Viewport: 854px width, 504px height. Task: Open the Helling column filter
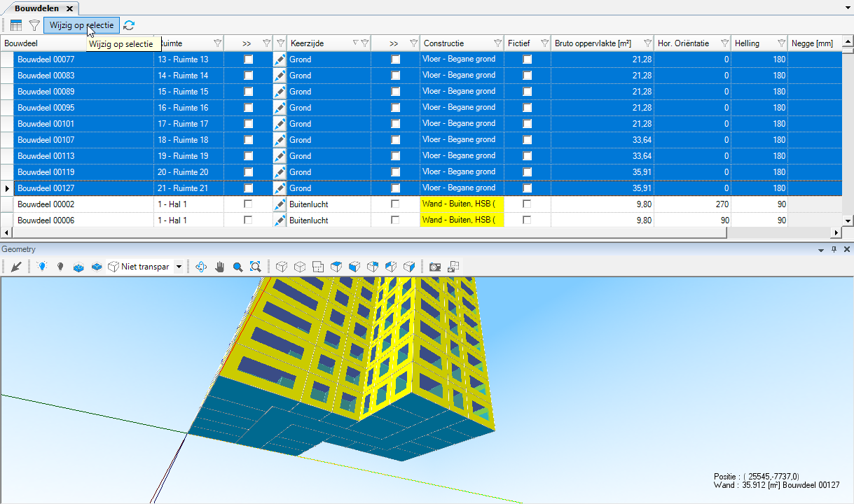pyautogui.click(x=781, y=43)
